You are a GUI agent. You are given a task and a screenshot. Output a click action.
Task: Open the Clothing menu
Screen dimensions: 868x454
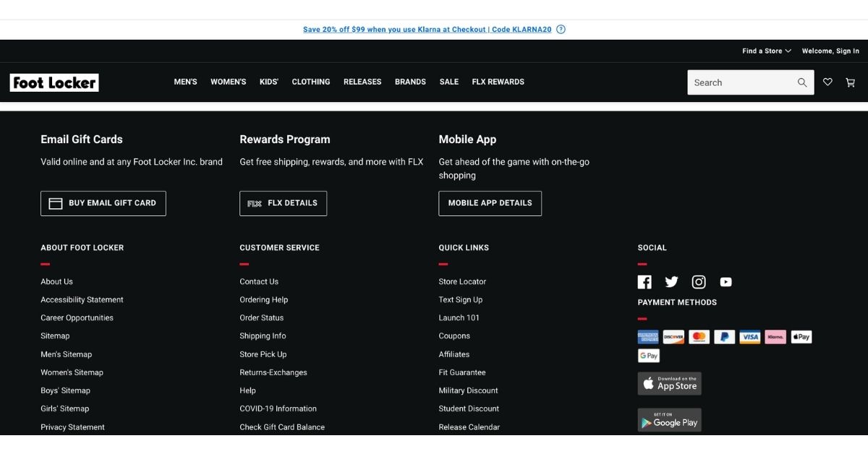pyautogui.click(x=311, y=82)
